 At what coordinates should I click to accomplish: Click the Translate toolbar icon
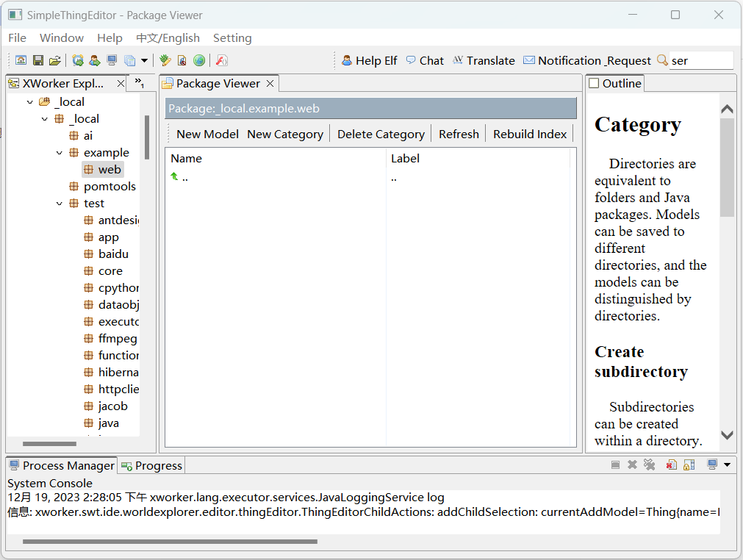tap(484, 60)
